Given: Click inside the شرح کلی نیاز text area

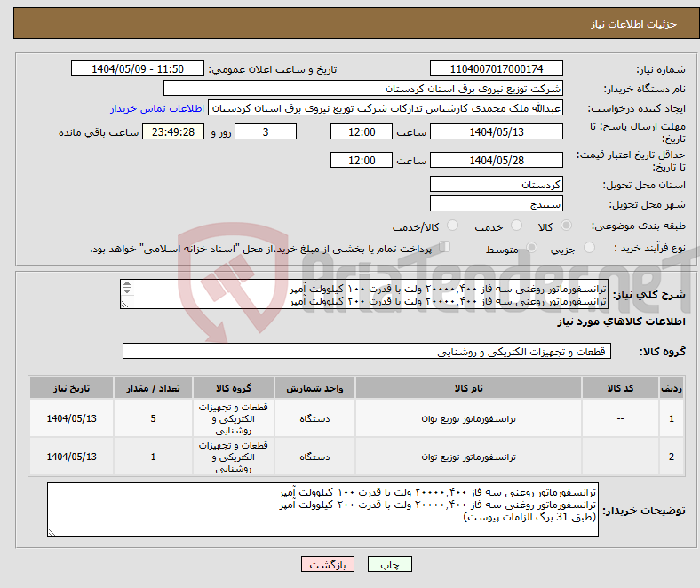Looking at the screenshot, I should [364, 294].
